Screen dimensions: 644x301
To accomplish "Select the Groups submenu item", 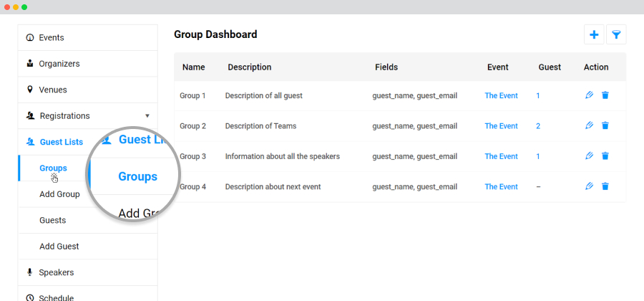I will click(53, 168).
